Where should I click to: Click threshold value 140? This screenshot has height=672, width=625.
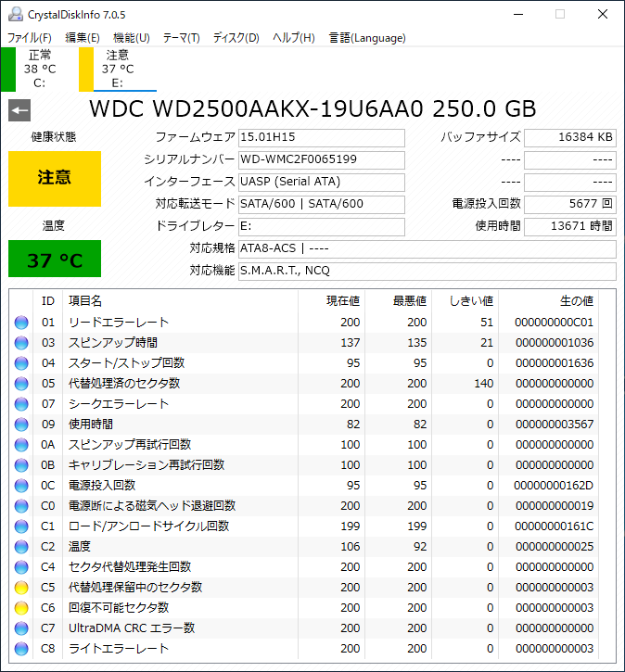coord(484,384)
